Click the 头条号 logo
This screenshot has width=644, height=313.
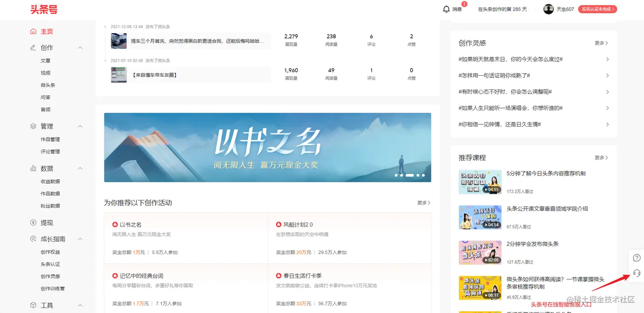click(44, 9)
